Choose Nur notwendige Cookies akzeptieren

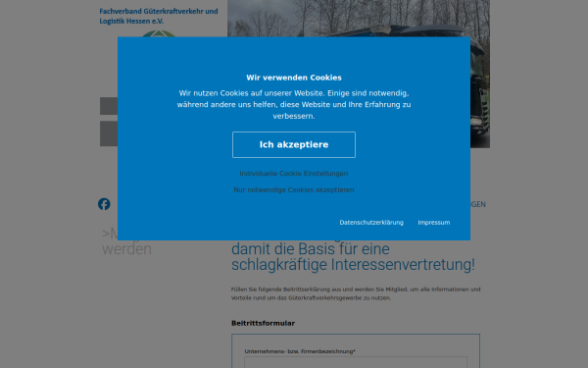(x=294, y=190)
